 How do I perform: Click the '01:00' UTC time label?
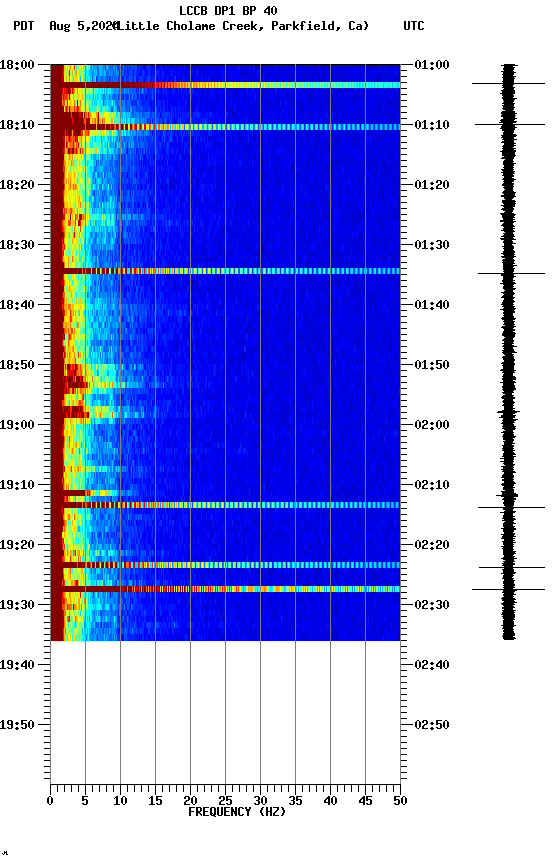(432, 65)
